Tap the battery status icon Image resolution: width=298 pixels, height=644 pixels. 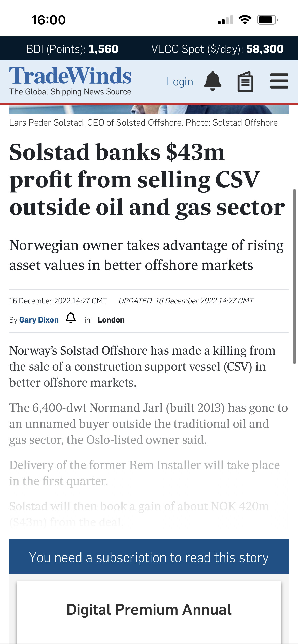point(267,20)
